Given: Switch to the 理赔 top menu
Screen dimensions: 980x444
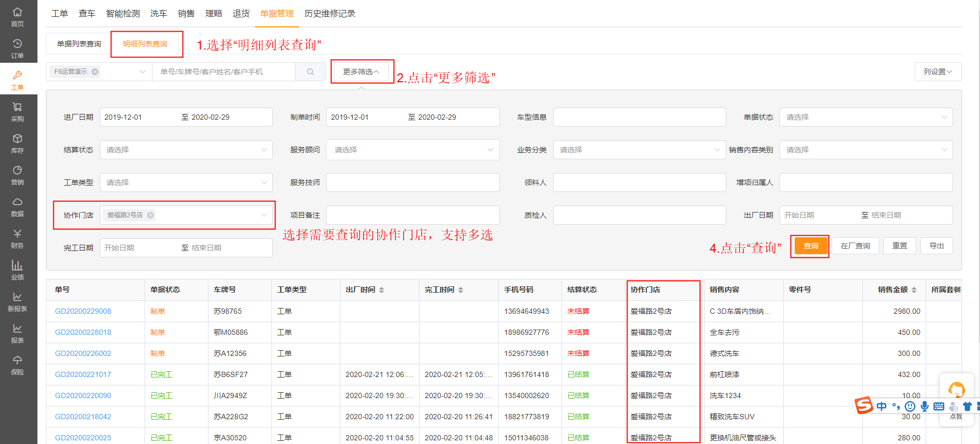Looking at the screenshot, I should coord(214,14).
